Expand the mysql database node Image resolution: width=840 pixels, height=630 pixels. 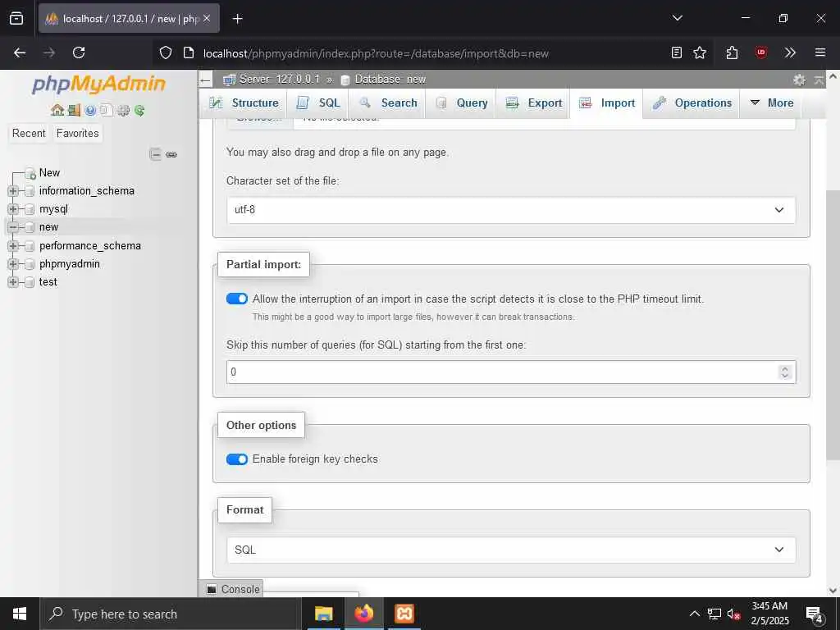coord(13,209)
